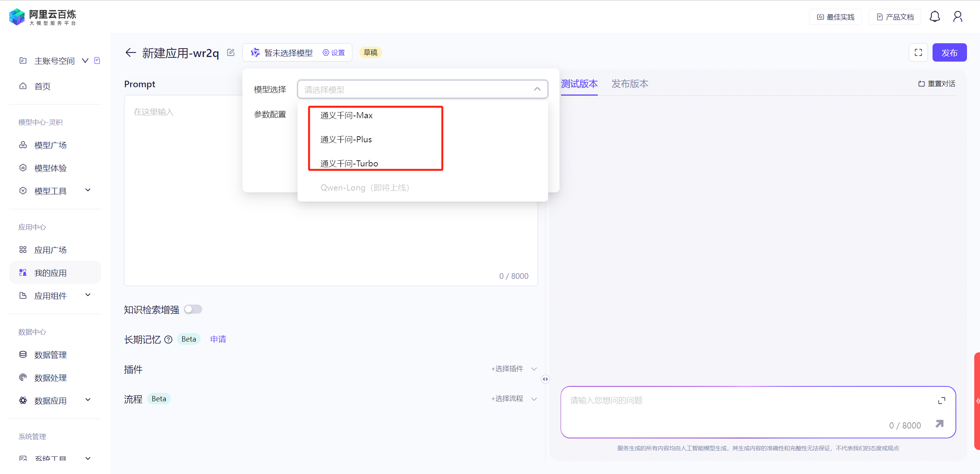Open the user profile icon
The height and width of the screenshot is (474, 980).
coord(957,17)
